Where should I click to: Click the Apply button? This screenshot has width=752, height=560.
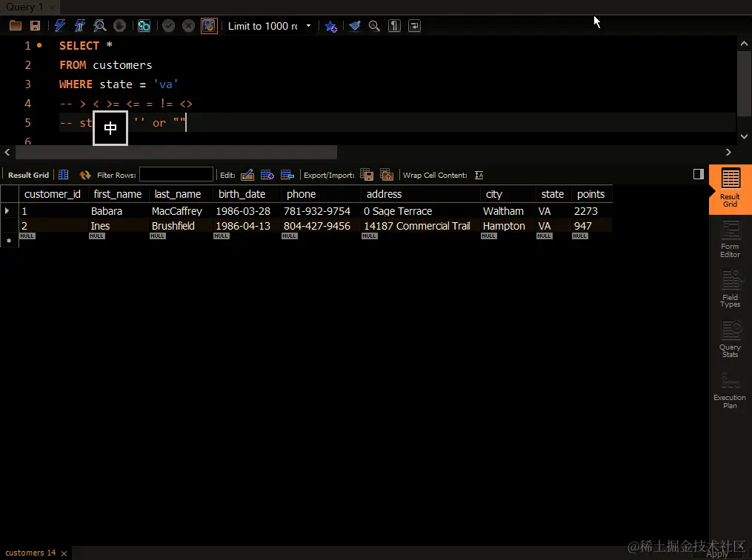click(x=717, y=554)
